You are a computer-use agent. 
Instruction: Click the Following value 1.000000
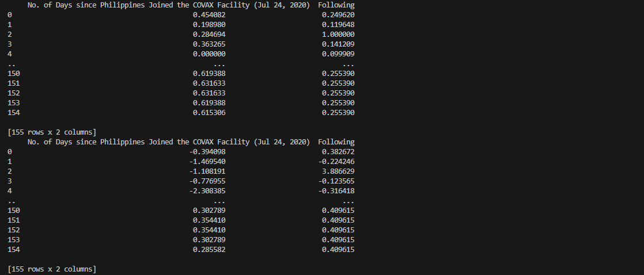[338, 35]
